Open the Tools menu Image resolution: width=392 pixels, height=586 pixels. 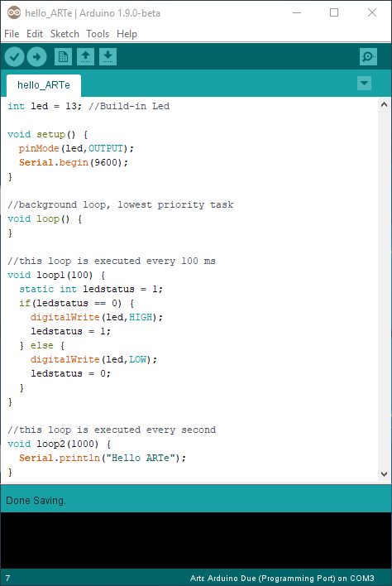(x=98, y=34)
